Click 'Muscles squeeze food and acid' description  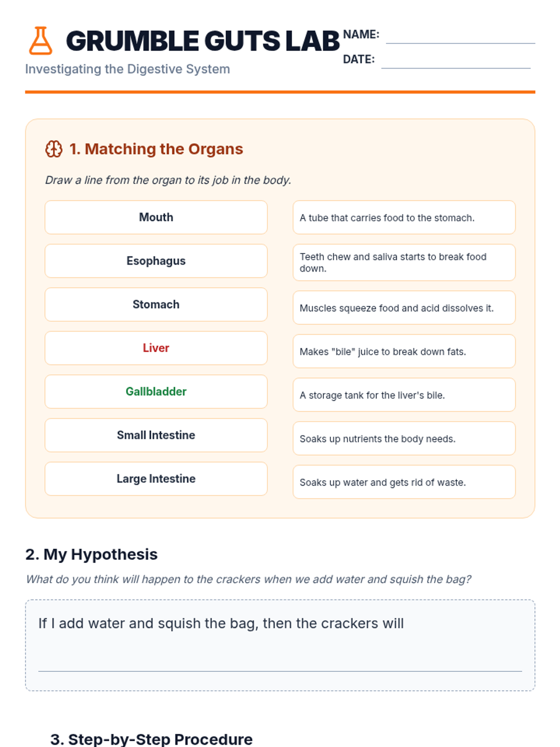tap(404, 308)
